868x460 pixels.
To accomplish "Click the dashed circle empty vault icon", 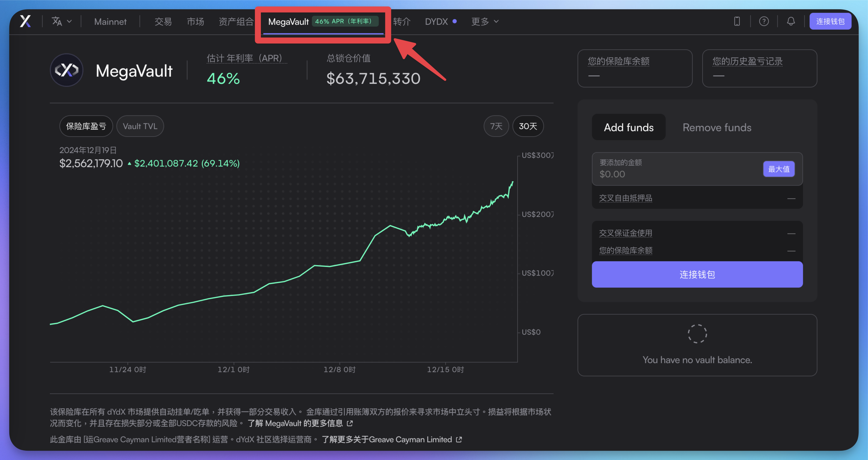I will pos(697,334).
